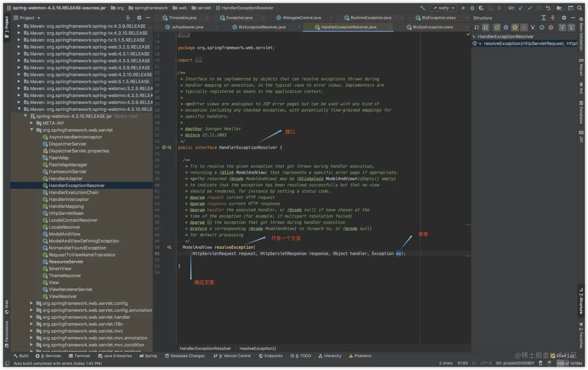Collapse all in Project panel

point(128,18)
